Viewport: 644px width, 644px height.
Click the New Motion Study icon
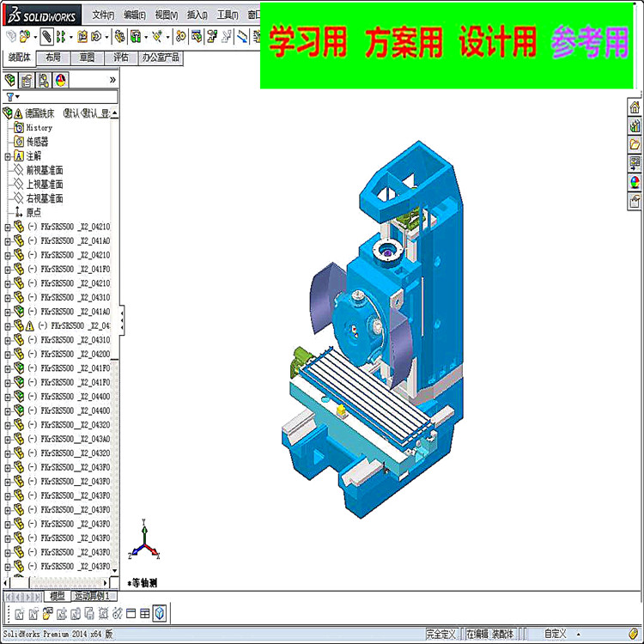[180, 37]
